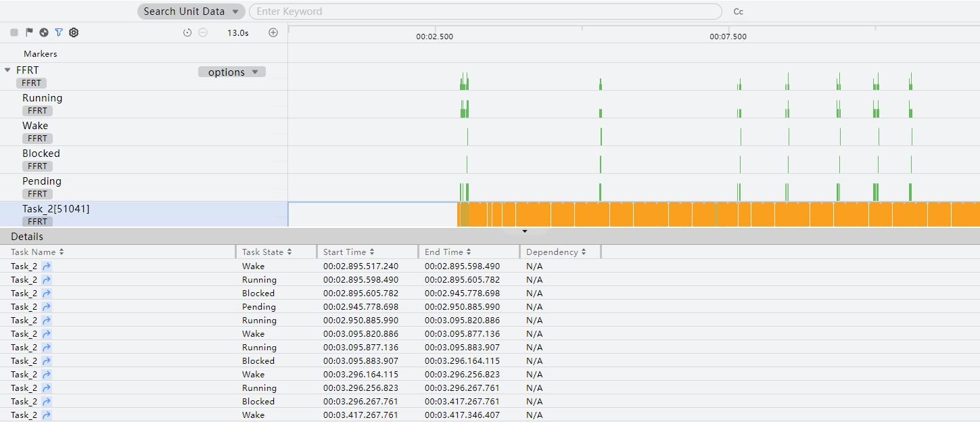Click the 13.0s duration display

point(237,32)
